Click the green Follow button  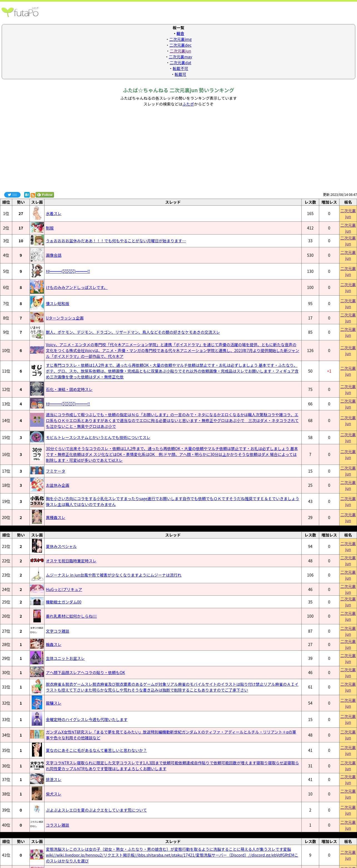[45, 195]
